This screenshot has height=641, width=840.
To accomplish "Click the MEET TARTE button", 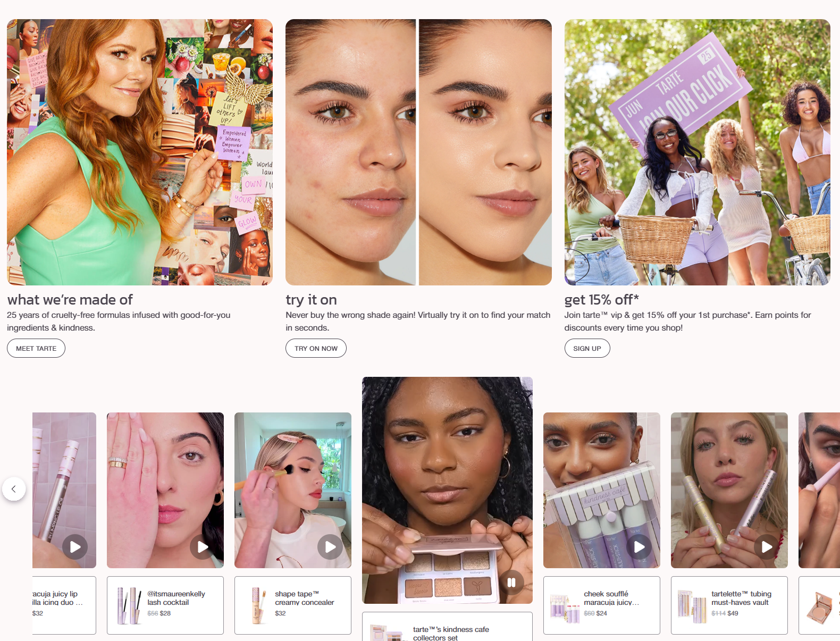I will (36, 348).
